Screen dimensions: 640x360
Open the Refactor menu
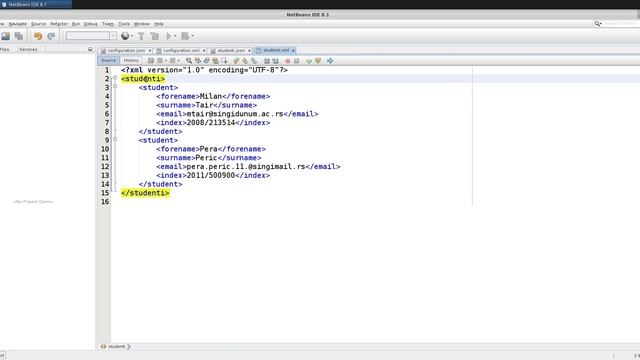(x=59, y=24)
